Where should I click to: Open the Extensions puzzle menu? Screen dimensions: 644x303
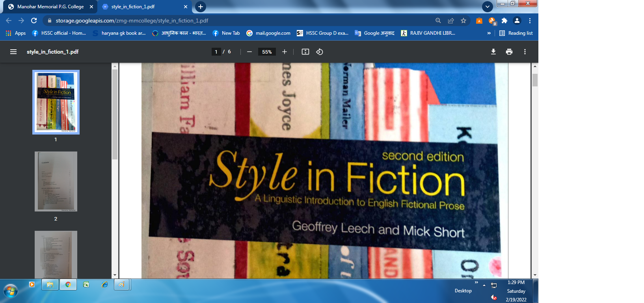[x=504, y=21]
